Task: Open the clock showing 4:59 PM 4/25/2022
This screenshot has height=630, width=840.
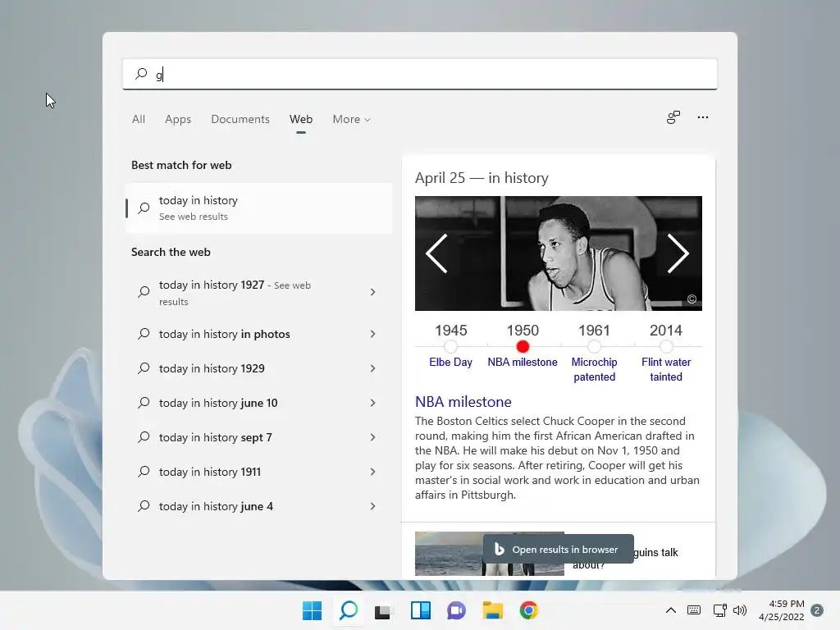Action: click(781, 610)
